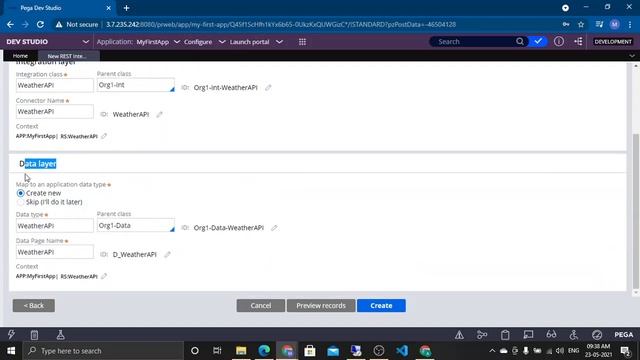Open the info help icon

tap(559, 41)
